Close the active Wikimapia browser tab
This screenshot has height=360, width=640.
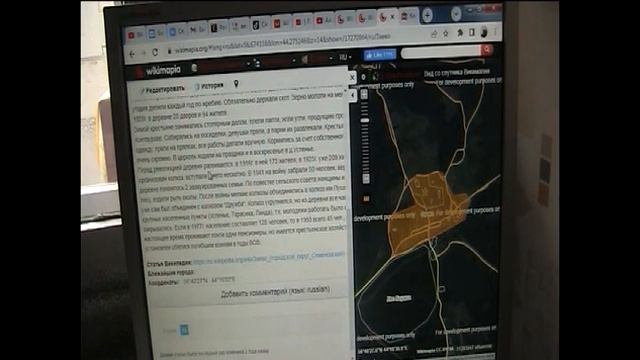click(393, 17)
